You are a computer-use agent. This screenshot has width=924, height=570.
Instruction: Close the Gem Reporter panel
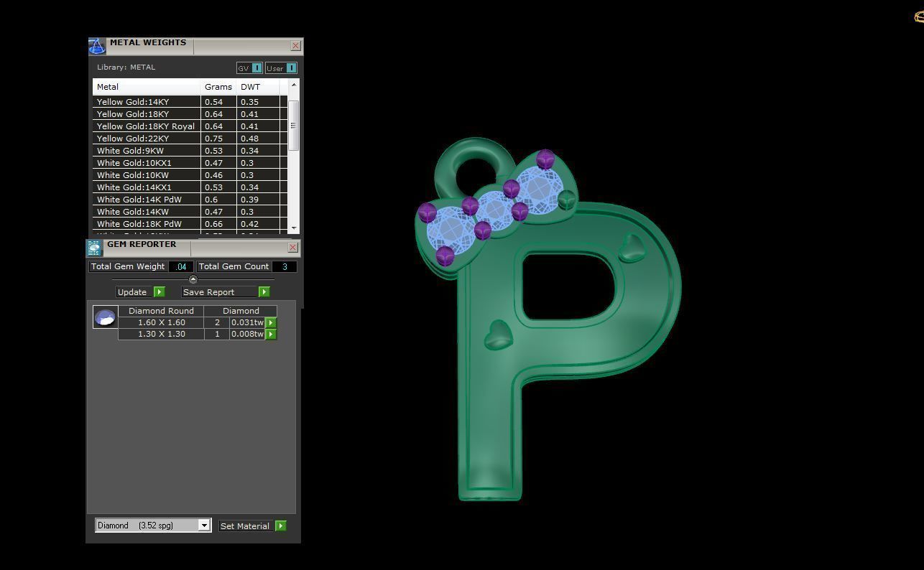292,248
